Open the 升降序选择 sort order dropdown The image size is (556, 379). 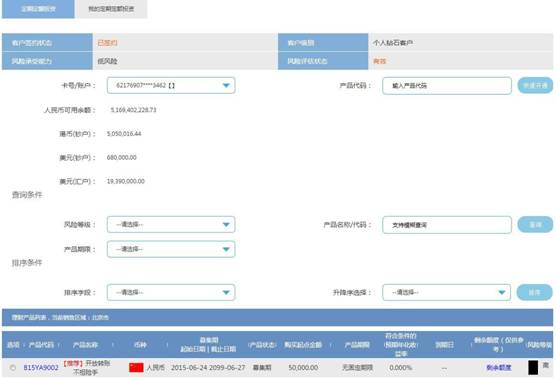coord(446,292)
